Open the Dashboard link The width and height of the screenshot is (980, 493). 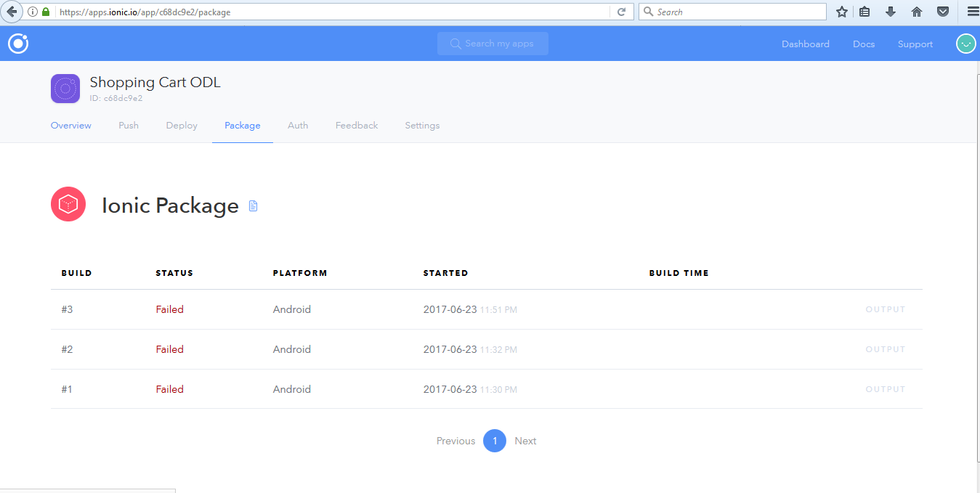coord(806,44)
